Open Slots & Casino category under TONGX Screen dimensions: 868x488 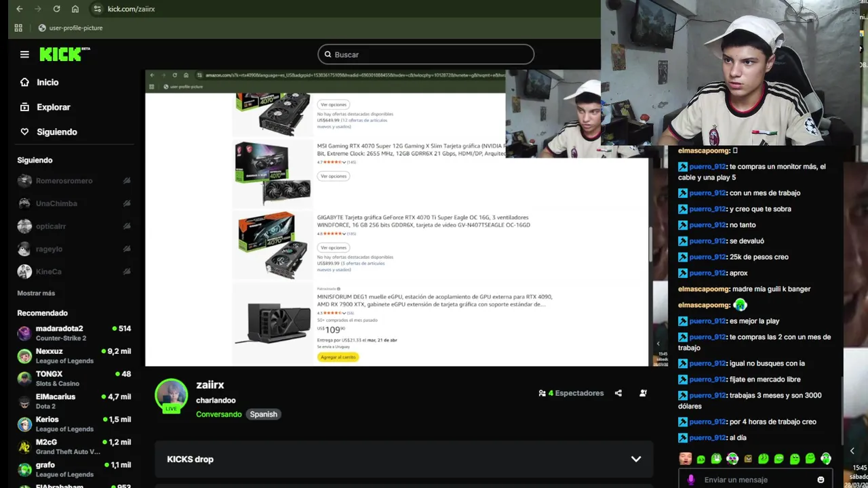[x=57, y=384]
